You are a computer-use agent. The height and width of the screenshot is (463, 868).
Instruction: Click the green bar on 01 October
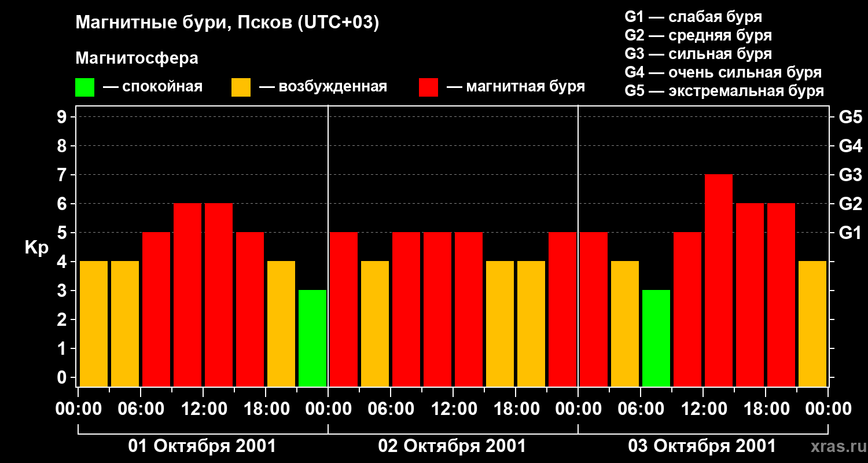312,338
